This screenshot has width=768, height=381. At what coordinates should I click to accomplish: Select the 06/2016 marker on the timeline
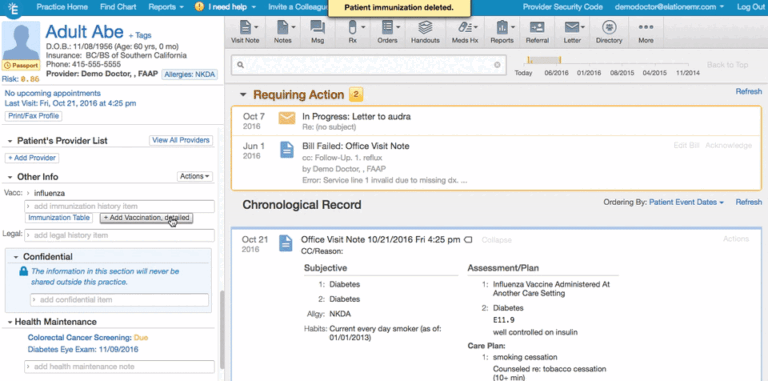click(556, 72)
